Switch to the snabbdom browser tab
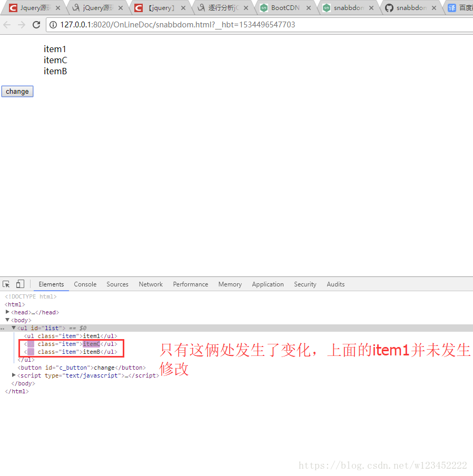473x476 pixels. point(346,8)
